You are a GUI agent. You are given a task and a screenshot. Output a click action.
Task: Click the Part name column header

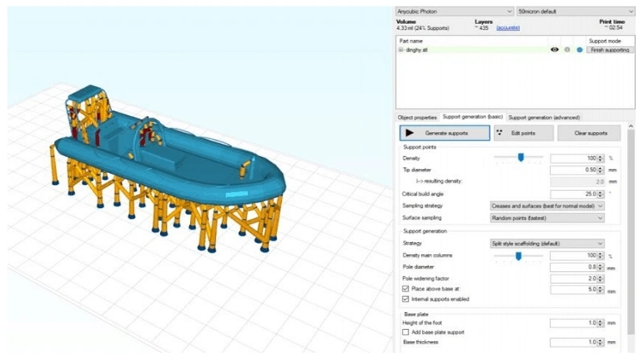point(411,41)
